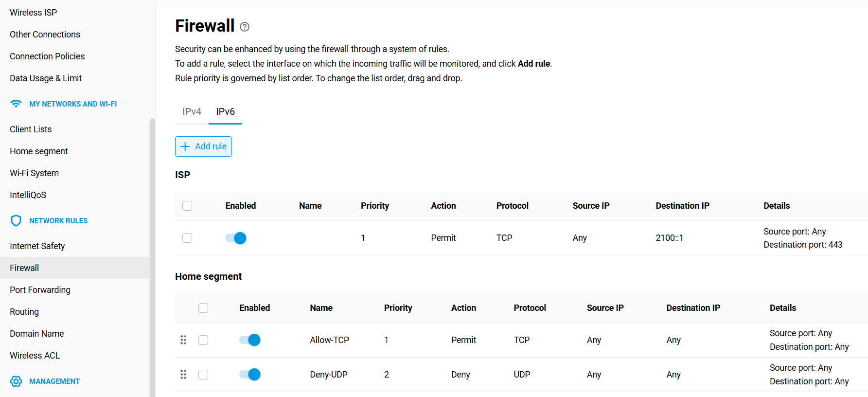Image resolution: width=868 pixels, height=397 pixels.
Task: Click the Add rule button
Action: point(203,146)
